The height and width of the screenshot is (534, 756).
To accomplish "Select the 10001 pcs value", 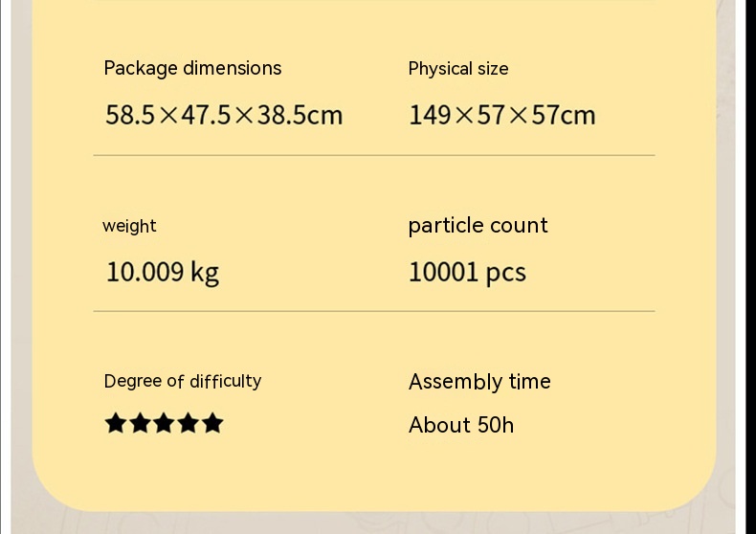I will (x=467, y=272).
